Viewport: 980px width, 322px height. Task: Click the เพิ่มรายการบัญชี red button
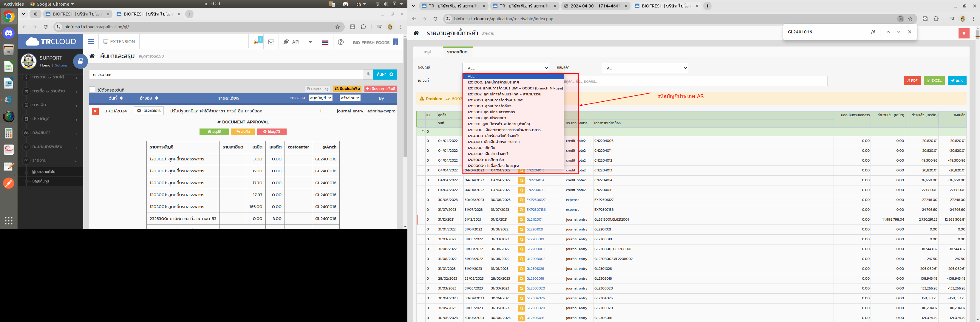click(x=381, y=89)
